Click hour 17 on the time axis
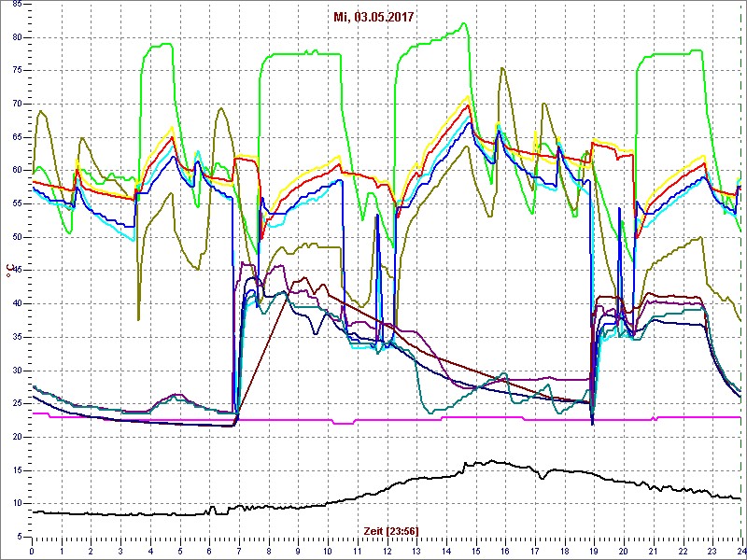 534,551
